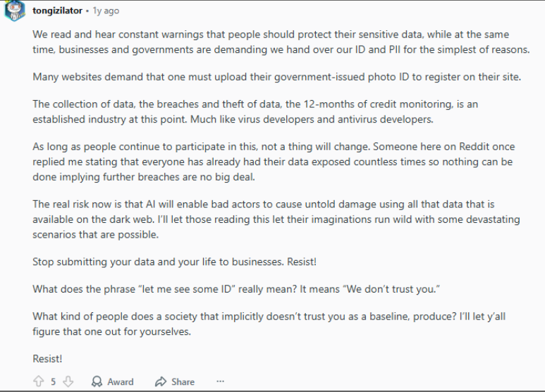Viewport: 545px width, 392px height.
Task: Click the vote count number 5
Action: click(x=52, y=381)
